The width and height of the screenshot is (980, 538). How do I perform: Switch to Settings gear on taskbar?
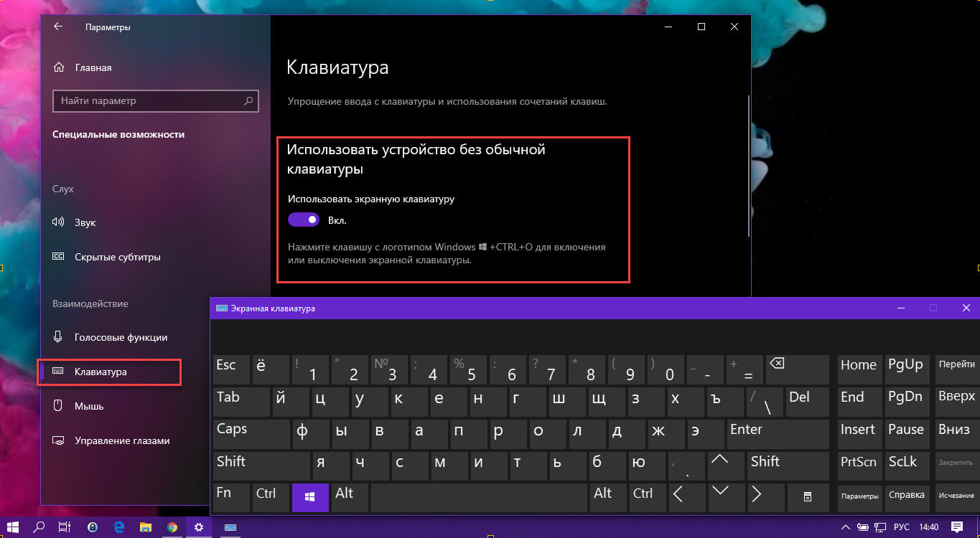tap(199, 527)
